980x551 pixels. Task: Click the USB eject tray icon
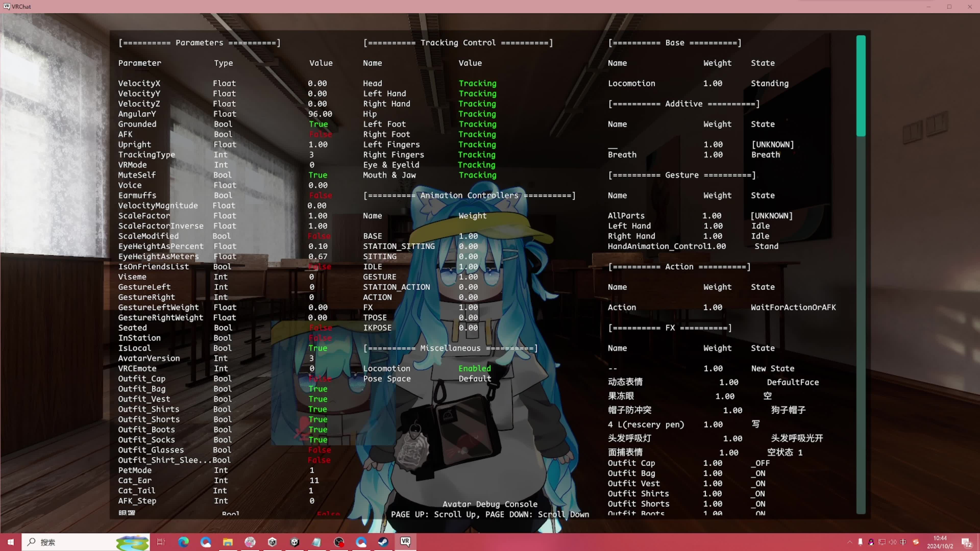(x=861, y=542)
